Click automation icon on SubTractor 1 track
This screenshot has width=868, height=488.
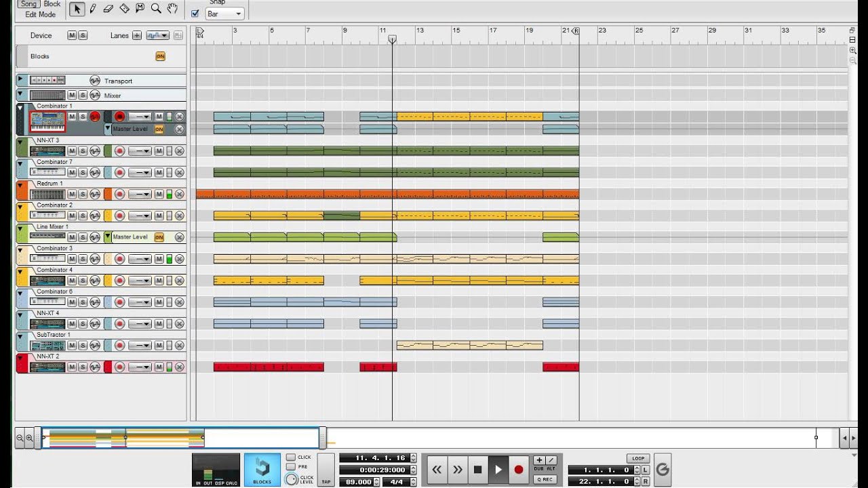click(x=95, y=346)
